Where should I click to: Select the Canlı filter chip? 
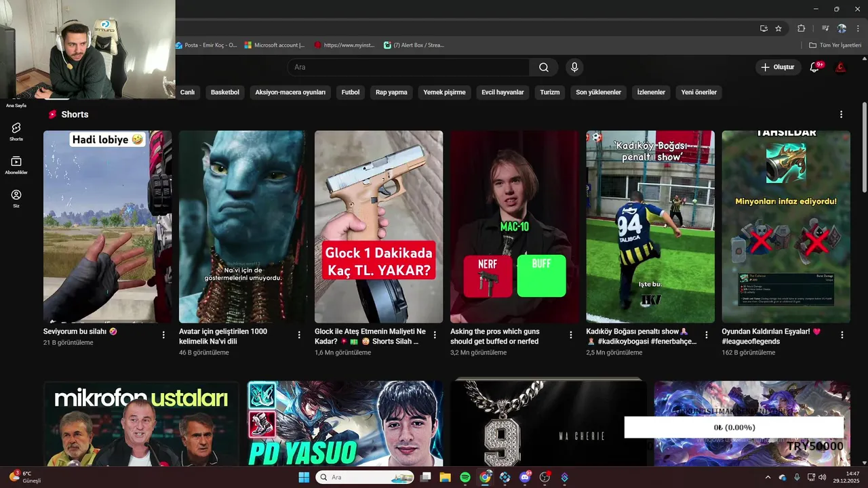pyautogui.click(x=187, y=92)
